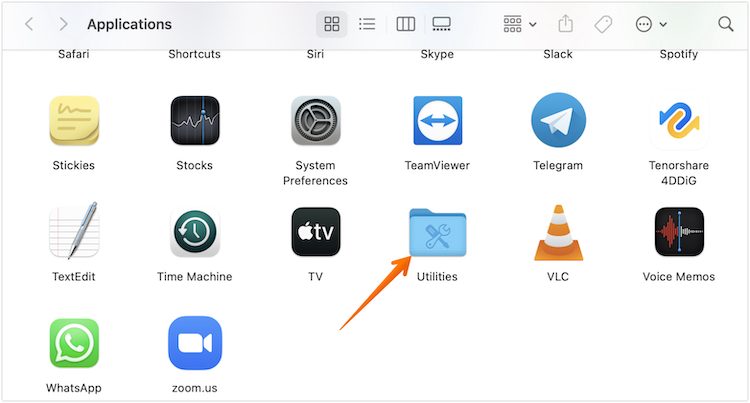Click the zoom.us name label

[194, 388]
